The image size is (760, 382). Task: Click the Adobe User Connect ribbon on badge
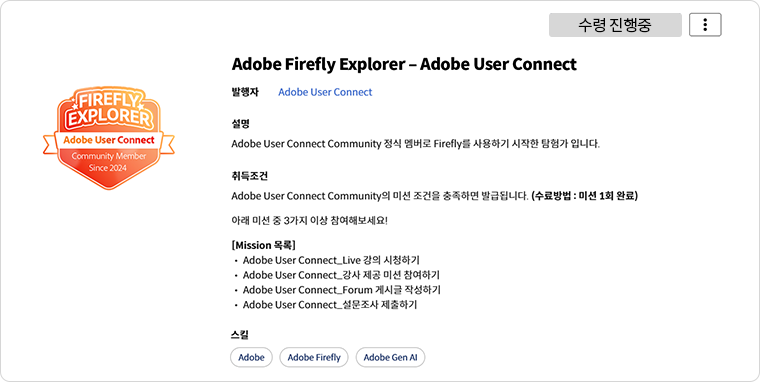[109, 141]
